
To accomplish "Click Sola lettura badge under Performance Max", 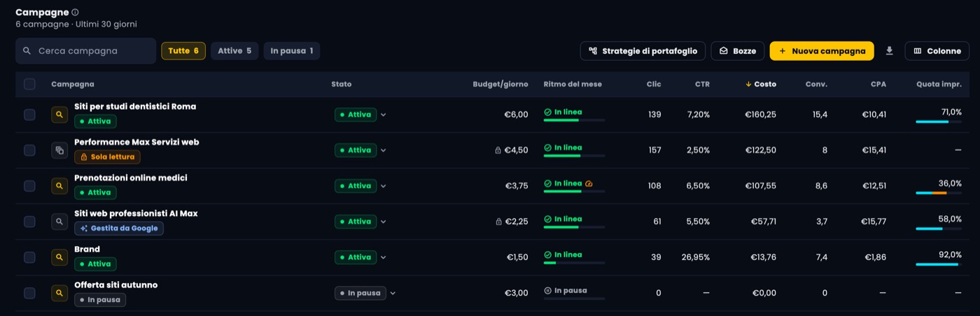I will pyautogui.click(x=107, y=157).
